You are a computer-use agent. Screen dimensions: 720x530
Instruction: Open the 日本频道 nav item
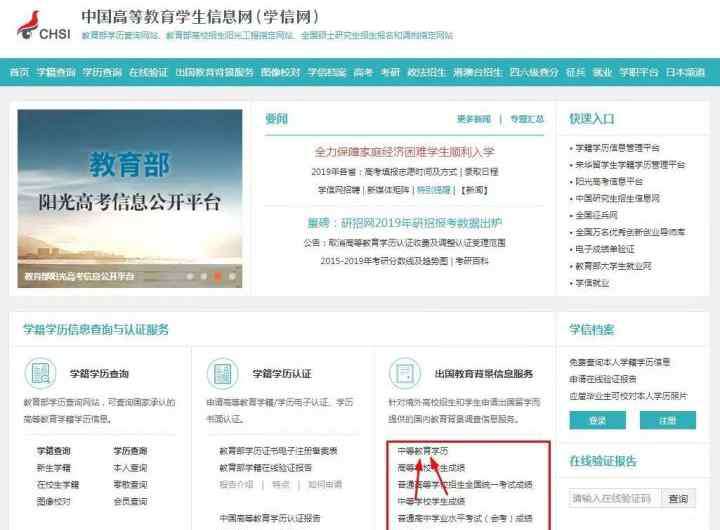(685, 73)
